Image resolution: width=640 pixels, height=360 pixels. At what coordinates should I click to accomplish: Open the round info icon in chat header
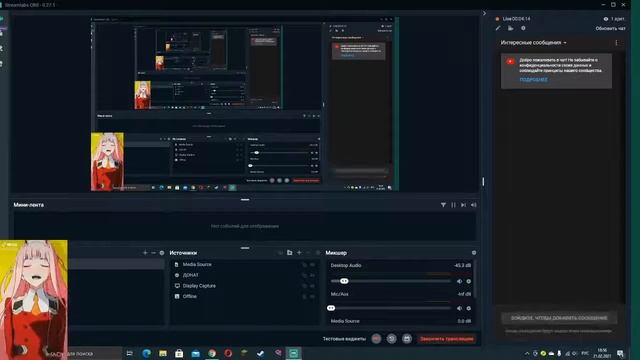click(x=523, y=28)
